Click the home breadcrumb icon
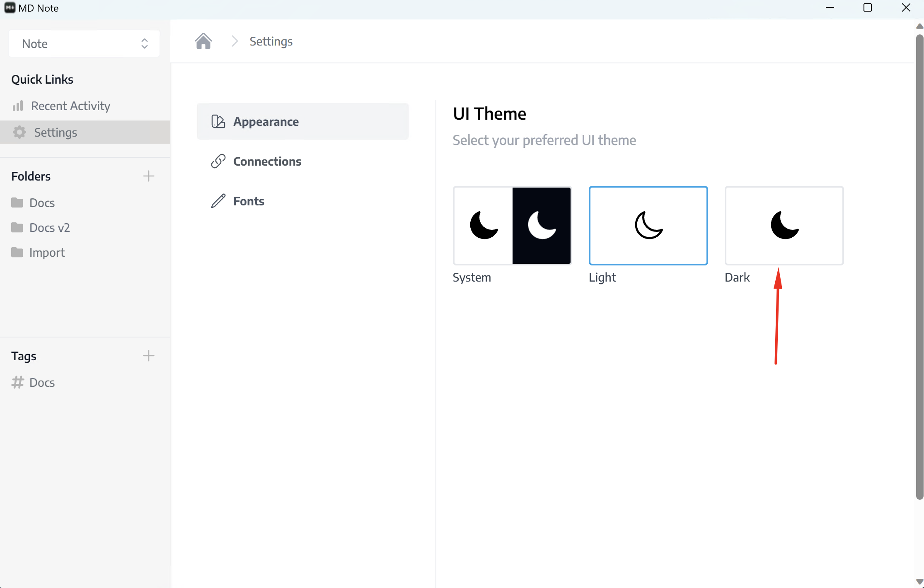This screenshot has width=924, height=588. coord(203,41)
